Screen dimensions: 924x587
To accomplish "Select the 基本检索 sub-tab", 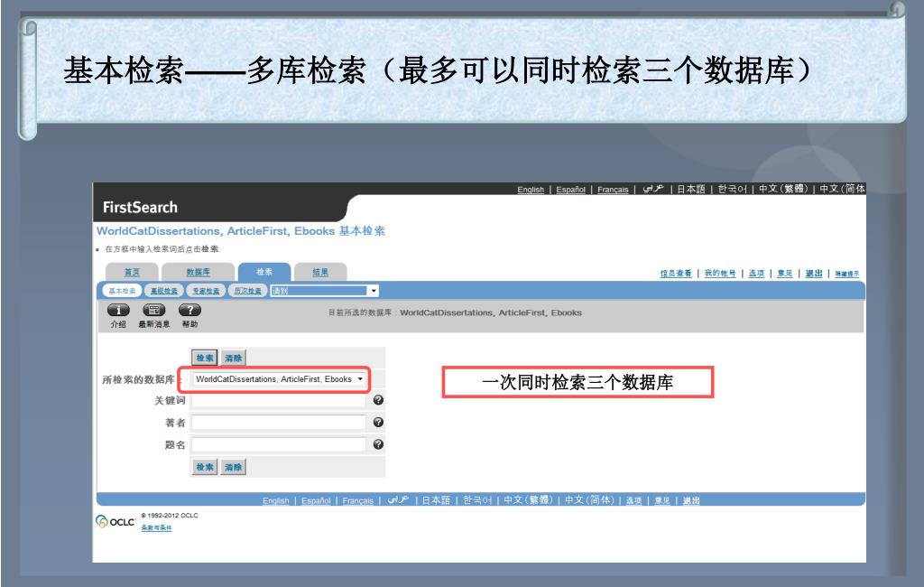I will point(122,291).
